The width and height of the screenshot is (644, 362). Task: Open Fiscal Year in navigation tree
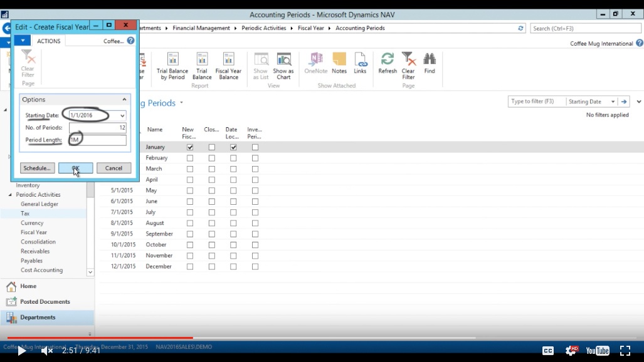click(x=34, y=232)
